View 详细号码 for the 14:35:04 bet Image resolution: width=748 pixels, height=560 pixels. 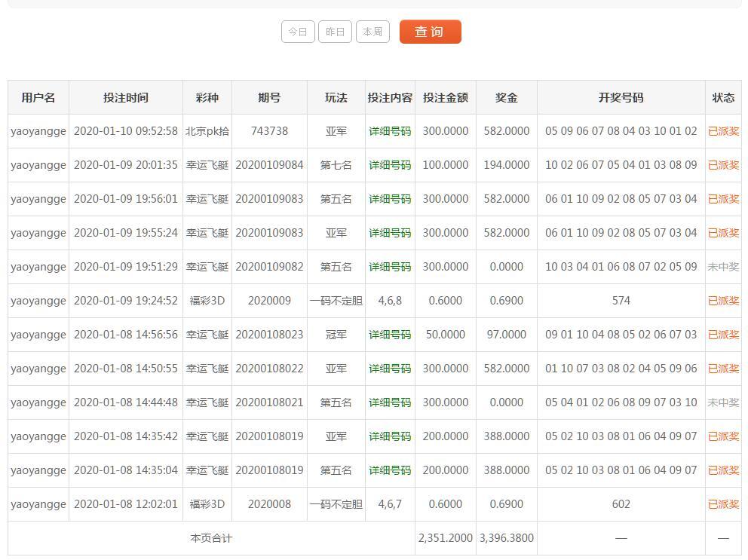[x=390, y=470]
